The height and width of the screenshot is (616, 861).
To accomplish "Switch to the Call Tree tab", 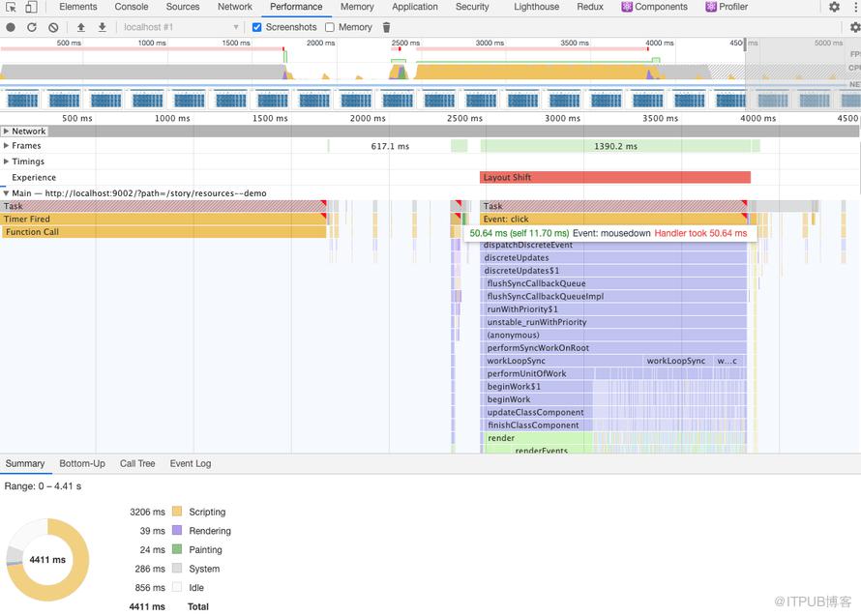I will [137, 463].
